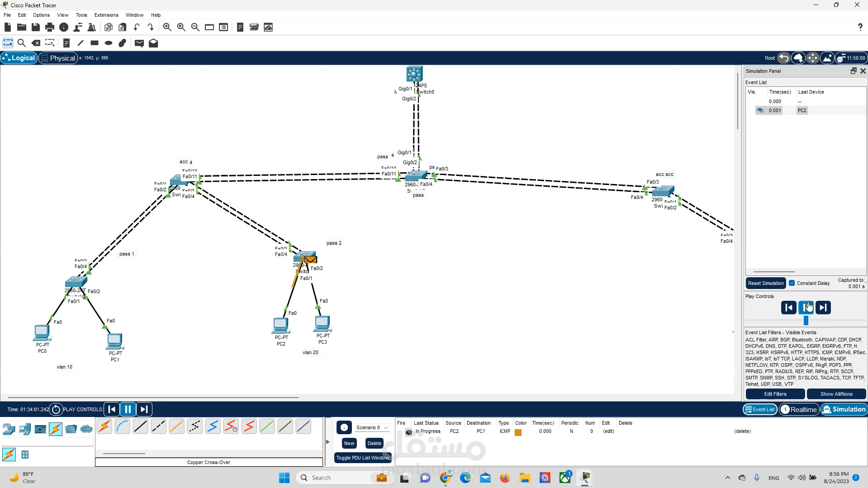Click Toggle PDU List Window button

tap(363, 458)
